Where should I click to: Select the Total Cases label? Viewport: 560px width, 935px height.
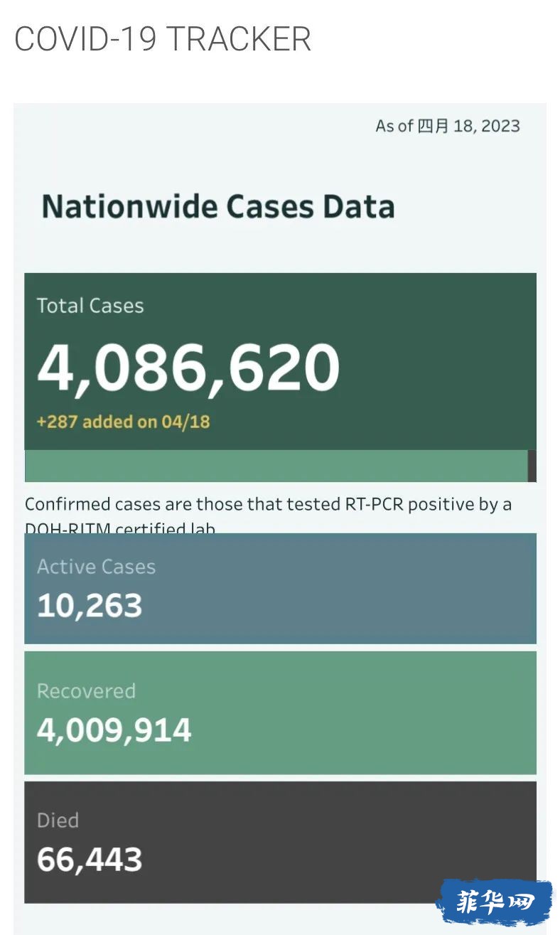click(90, 306)
